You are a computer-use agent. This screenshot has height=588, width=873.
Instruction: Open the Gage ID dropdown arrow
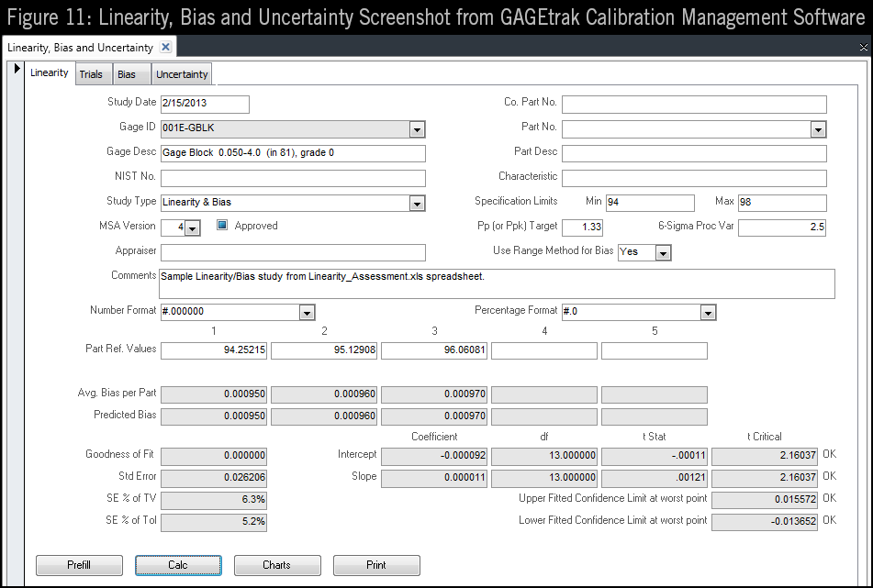point(418,128)
